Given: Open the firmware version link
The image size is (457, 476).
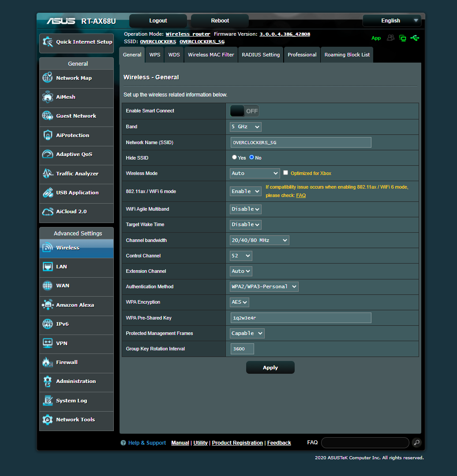Looking at the screenshot, I should pyautogui.click(x=285, y=34).
